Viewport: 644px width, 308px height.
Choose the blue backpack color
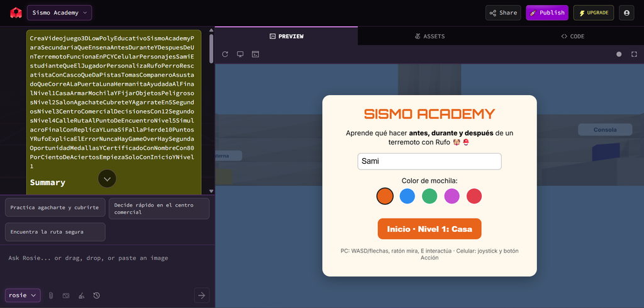click(x=407, y=196)
